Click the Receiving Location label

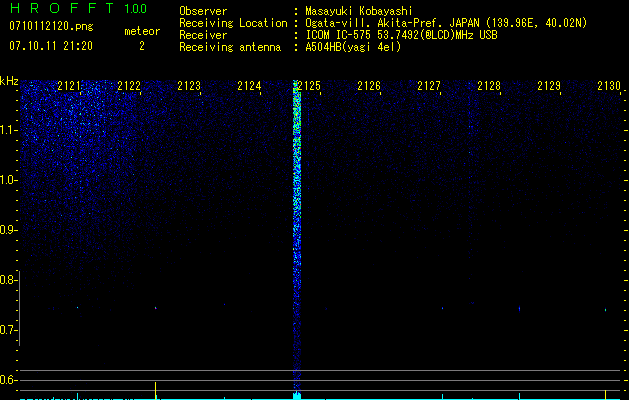[x=233, y=23]
